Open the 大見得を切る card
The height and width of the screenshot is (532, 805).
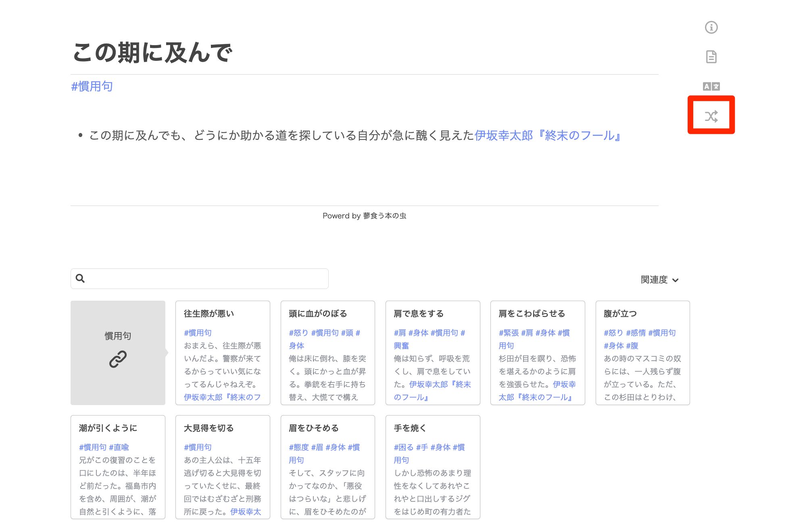click(209, 428)
